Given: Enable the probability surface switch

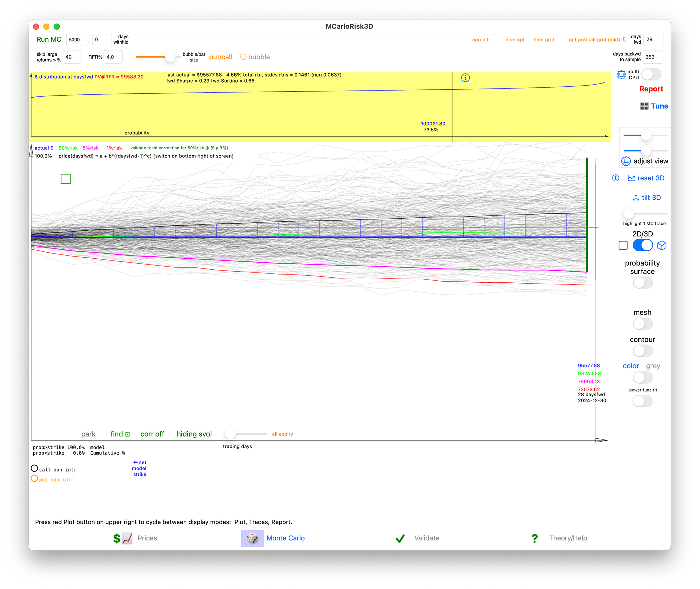Looking at the screenshot, I should pos(643,283).
